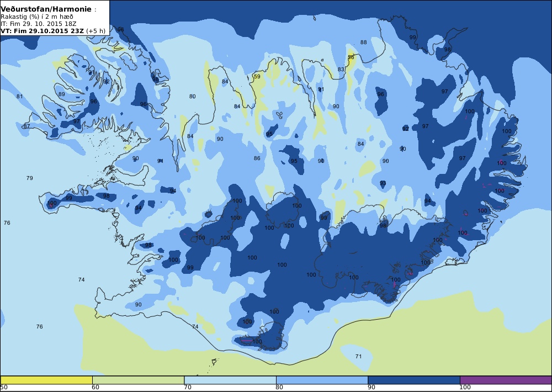Select the humidity value 79 on the map

pos(30,178)
